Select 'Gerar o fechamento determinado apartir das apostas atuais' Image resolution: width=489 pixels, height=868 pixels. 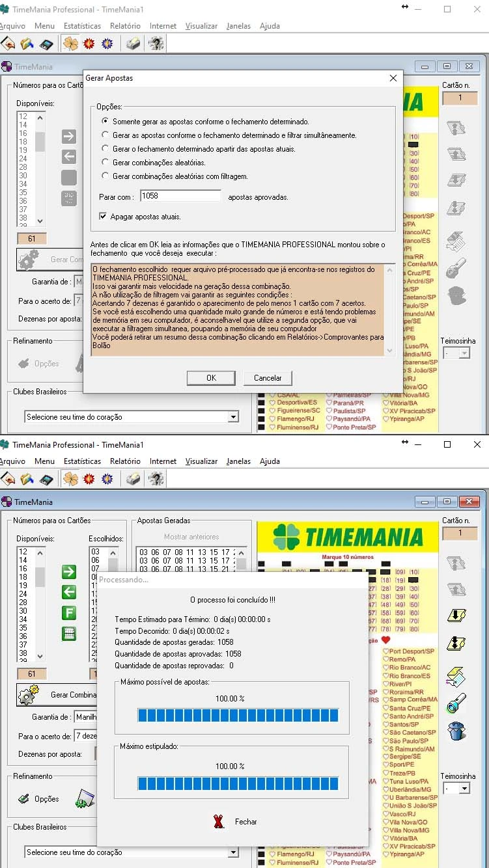click(106, 149)
